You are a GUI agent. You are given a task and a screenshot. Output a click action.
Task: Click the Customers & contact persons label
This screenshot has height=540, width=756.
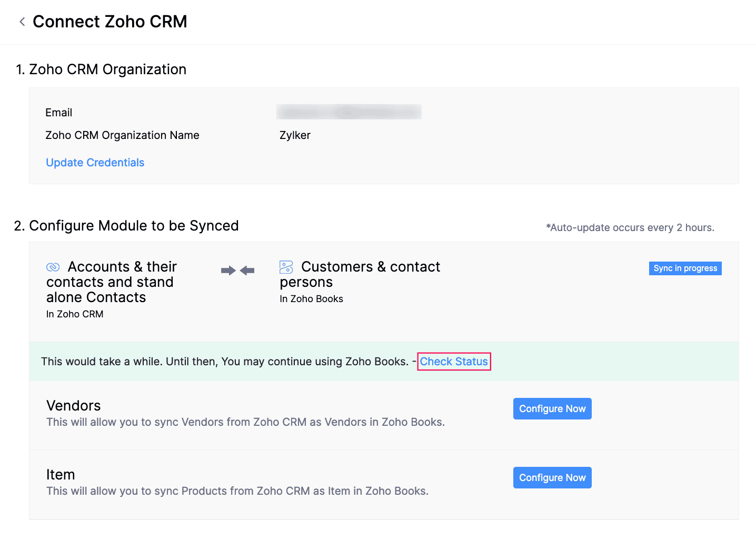coord(360,274)
